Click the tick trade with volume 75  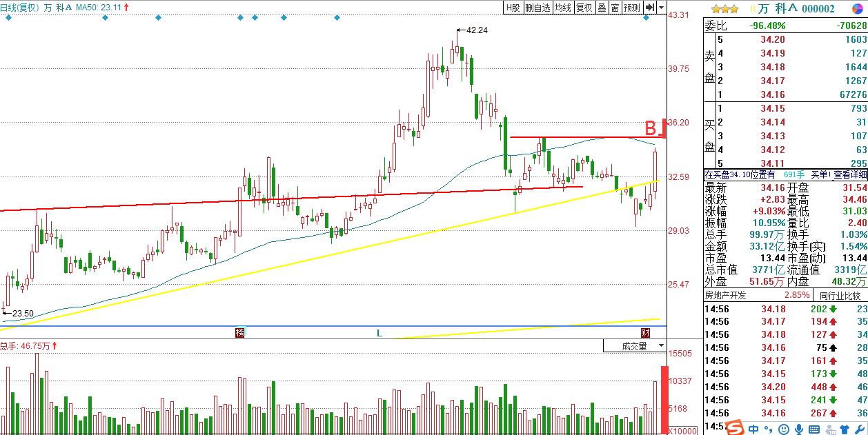point(821,347)
